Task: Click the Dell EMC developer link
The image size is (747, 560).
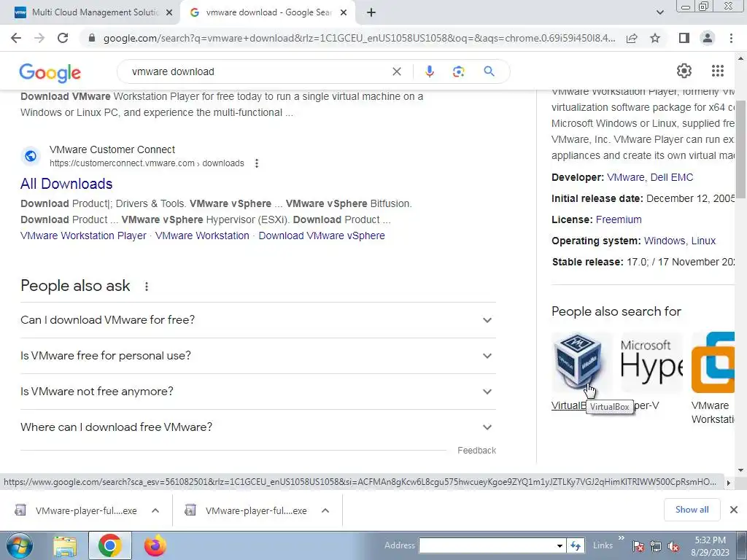Action: [671, 177]
